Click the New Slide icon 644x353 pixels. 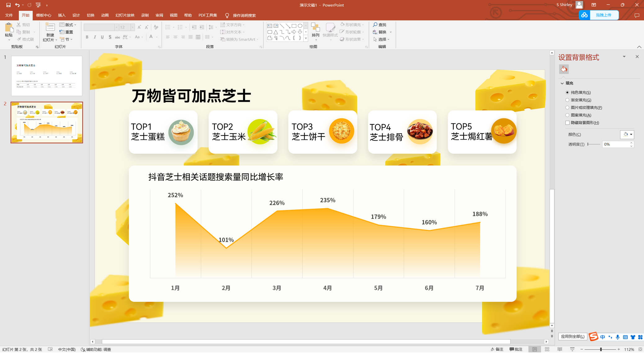pos(50,28)
